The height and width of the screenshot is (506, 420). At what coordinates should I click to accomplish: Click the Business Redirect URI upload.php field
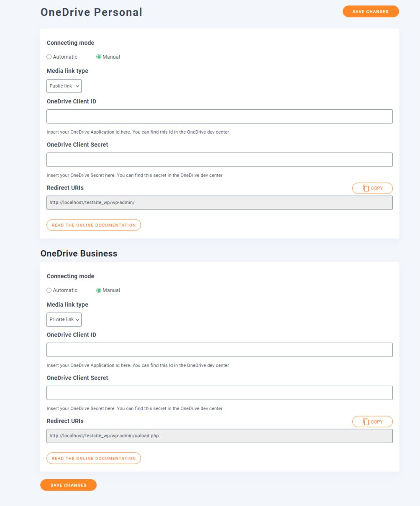coord(220,436)
